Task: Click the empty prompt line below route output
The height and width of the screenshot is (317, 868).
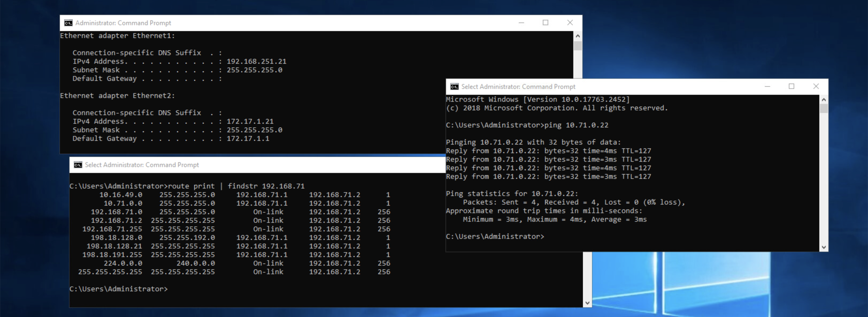Action: pyautogui.click(x=118, y=289)
